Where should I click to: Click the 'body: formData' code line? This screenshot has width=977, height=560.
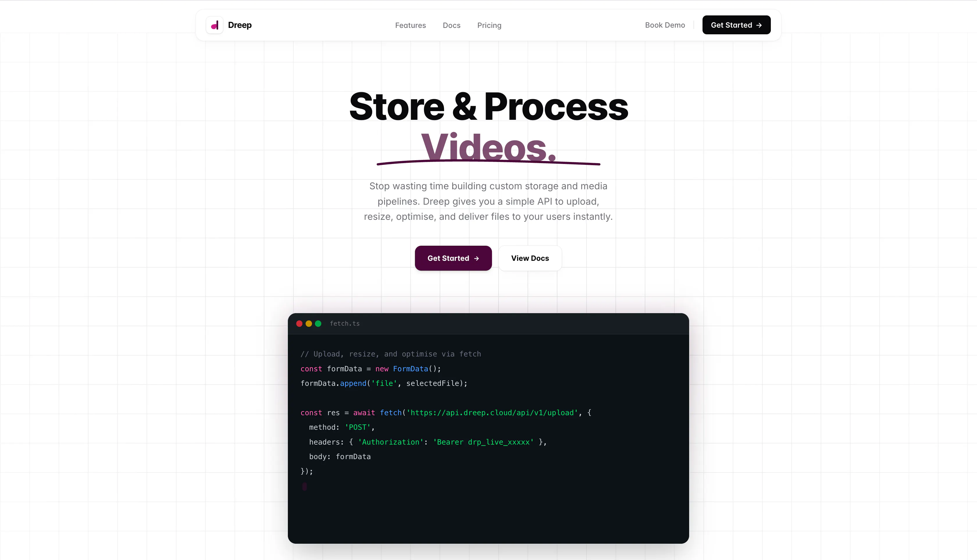[x=340, y=457]
